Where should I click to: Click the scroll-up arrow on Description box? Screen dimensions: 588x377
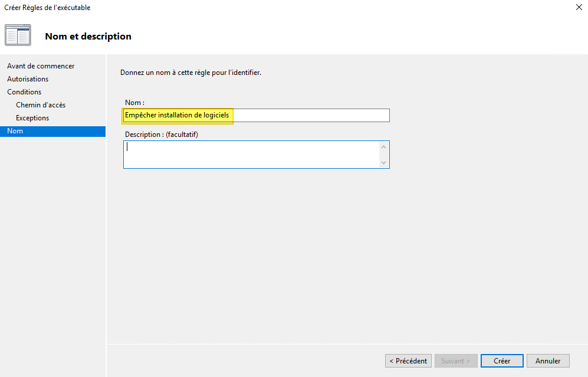pos(384,145)
